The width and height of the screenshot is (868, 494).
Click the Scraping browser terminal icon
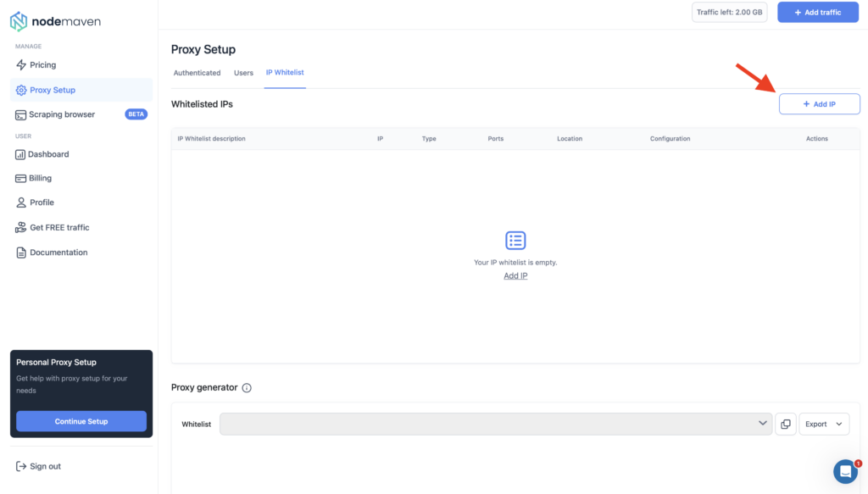pos(20,114)
